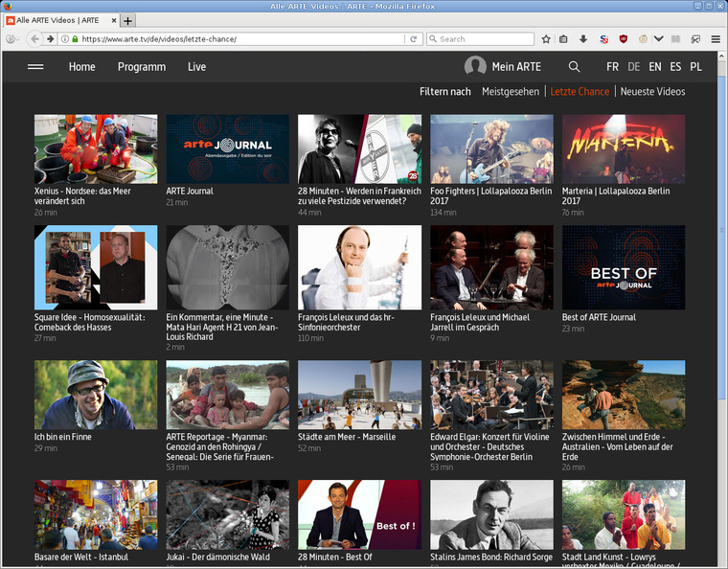Viewport: 728px width, 569px height.
Task: Click the 'Best of ARTE Journal' title
Action: pyautogui.click(x=599, y=317)
